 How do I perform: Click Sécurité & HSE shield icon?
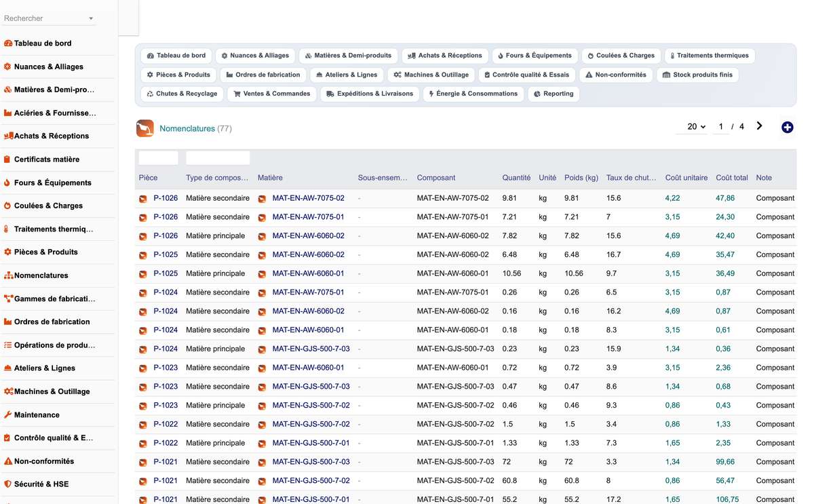point(8,484)
